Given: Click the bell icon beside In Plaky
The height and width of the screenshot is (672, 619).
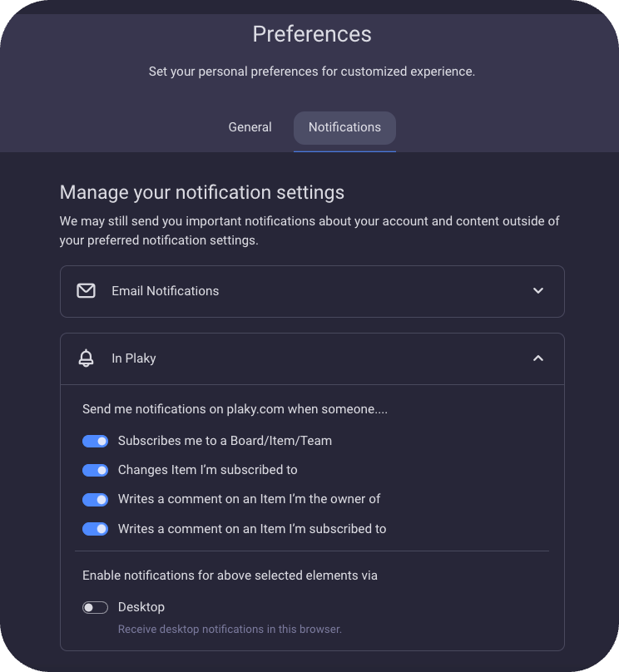Looking at the screenshot, I should [x=86, y=358].
